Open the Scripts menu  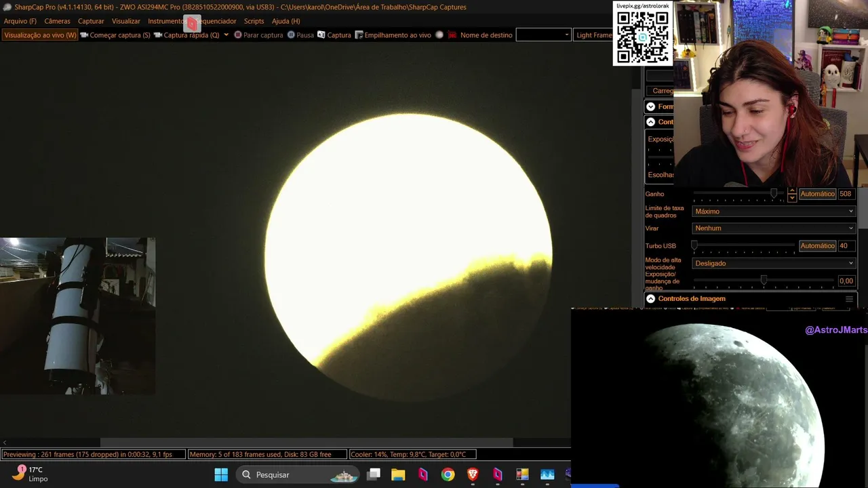pyautogui.click(x=254, y=21)
